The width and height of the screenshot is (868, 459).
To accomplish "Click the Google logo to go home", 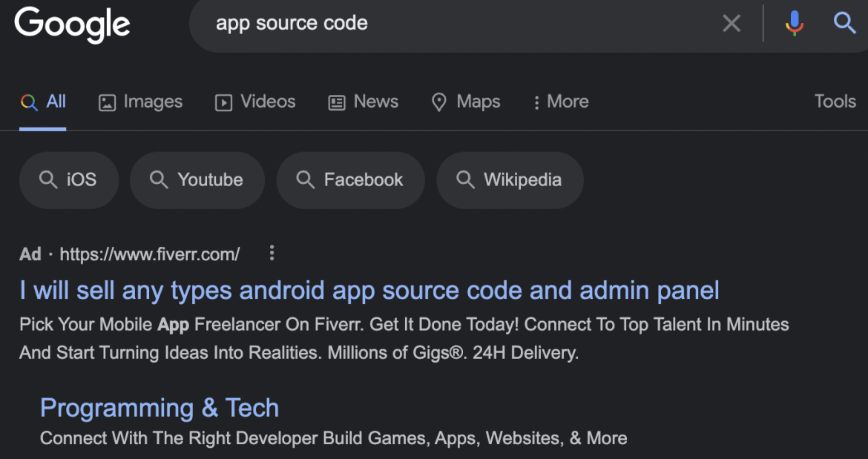I will pyautogui.click(x=71, y=24).
